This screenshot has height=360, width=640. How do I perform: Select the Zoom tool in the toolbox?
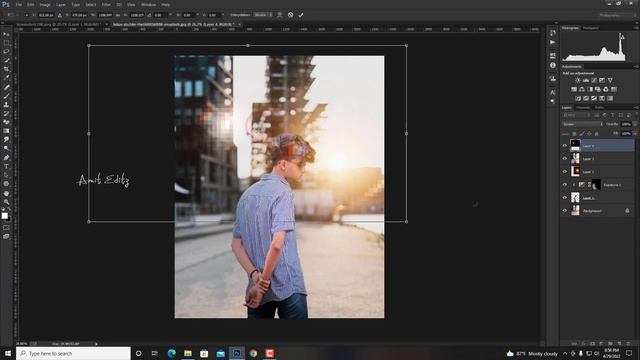coord(6,202)
